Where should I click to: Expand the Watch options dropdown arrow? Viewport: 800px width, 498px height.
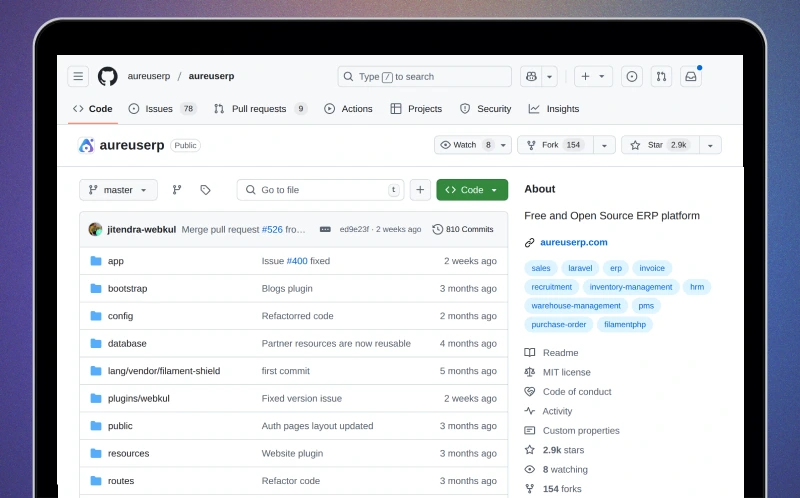coord(503,145)
